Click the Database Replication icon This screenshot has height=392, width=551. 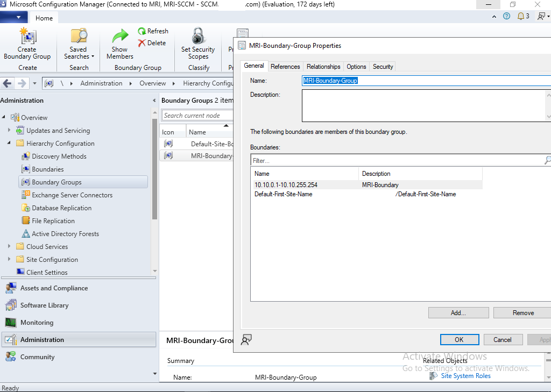26,208
